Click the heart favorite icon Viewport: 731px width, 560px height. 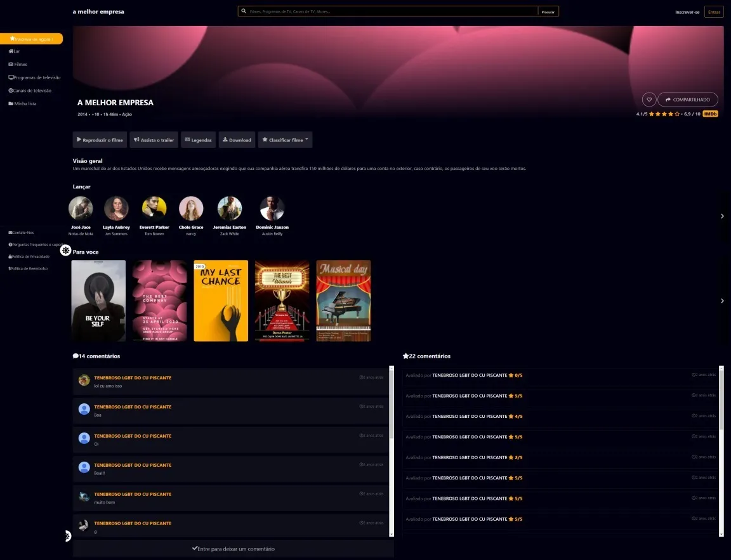coord(649,99)
